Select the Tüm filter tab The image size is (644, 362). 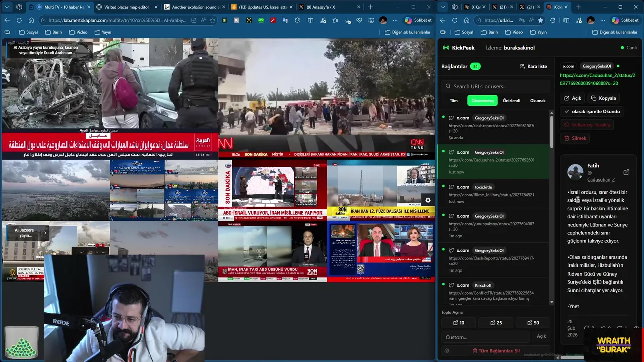pyautogui.click(x=454, y=101)
